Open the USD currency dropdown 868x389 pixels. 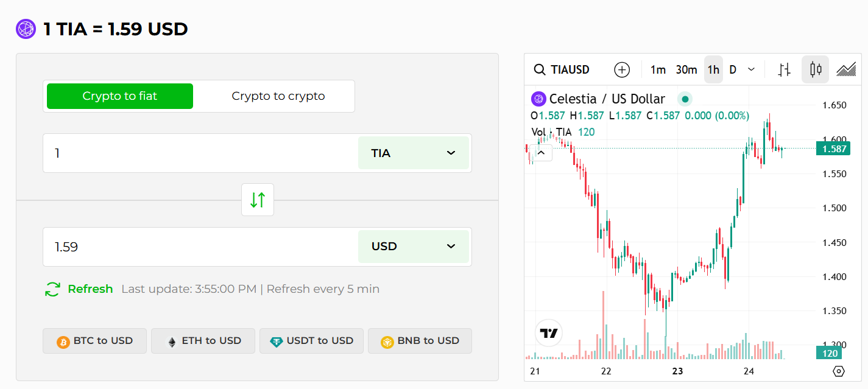tap(414, 247)
